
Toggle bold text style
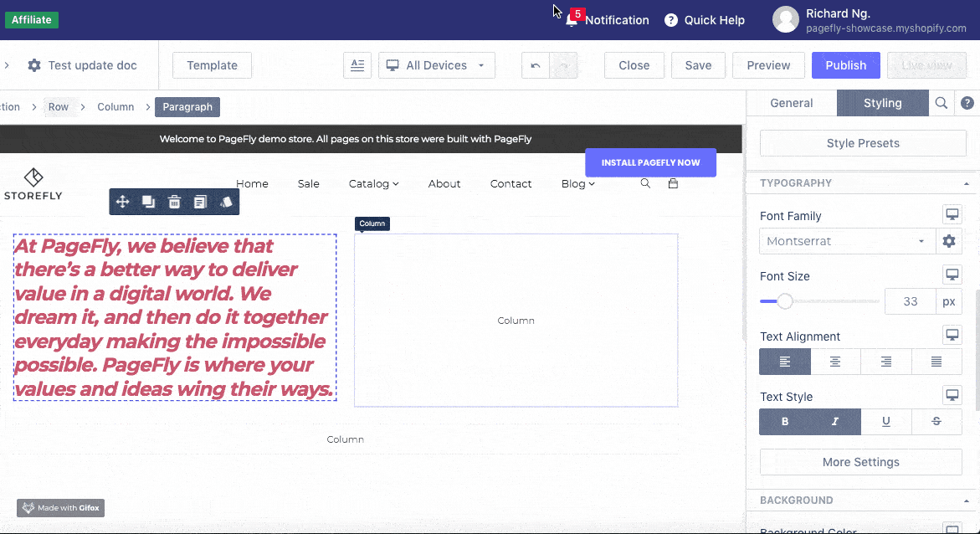coord(785,422)
